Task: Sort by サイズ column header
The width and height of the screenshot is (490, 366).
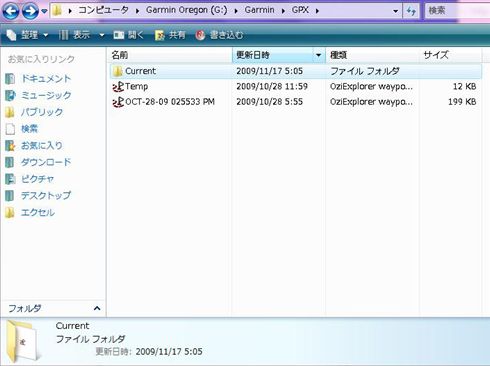Action: pyautogui.click(x=450, y=55)
